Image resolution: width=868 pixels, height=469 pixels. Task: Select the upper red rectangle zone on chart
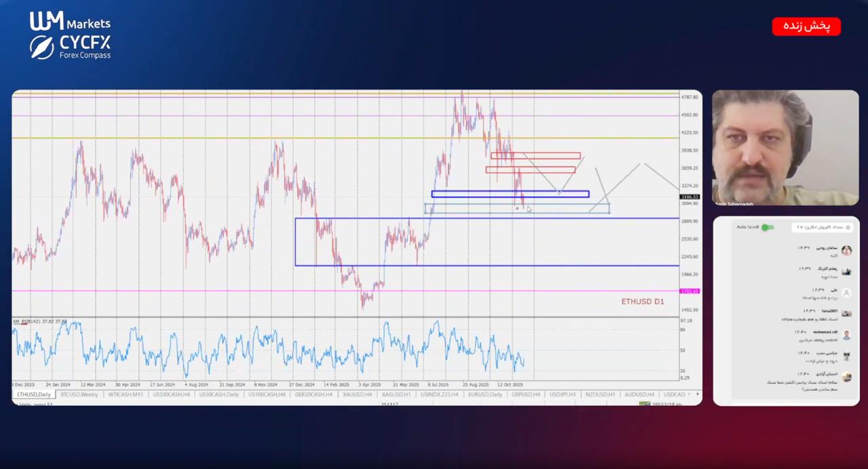536,156
